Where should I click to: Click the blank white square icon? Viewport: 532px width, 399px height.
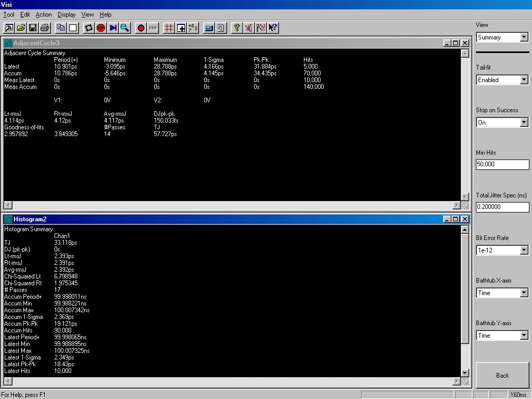point(73,28)
